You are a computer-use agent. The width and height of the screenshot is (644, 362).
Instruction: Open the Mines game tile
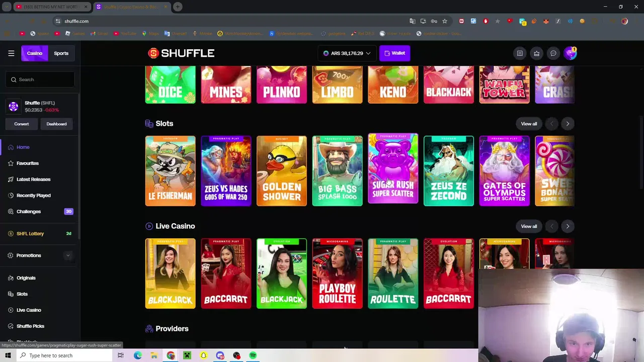pos(226,84)
